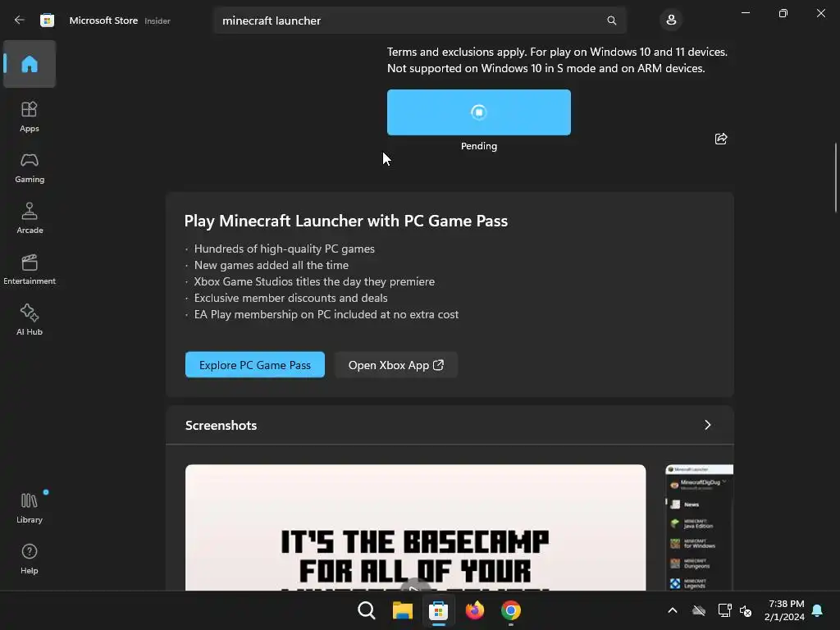
Task: Click Microsoft Store taskbar icon
Action: [438, 610]
